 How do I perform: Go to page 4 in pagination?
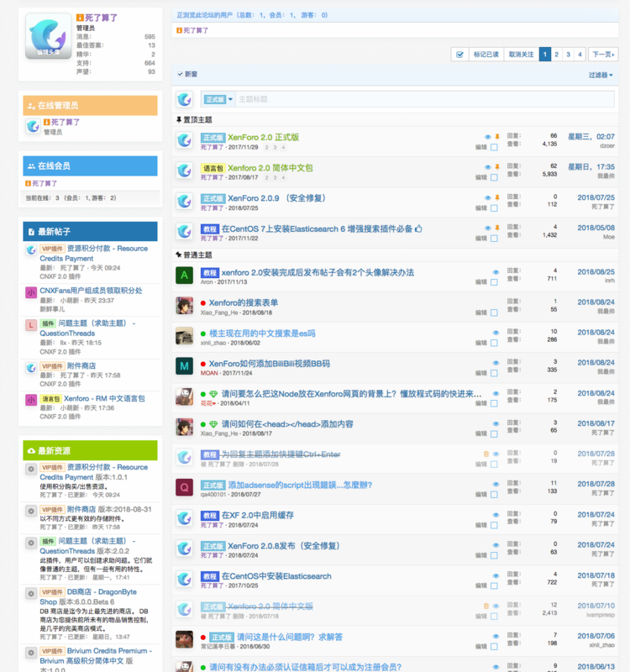point(580,55)
